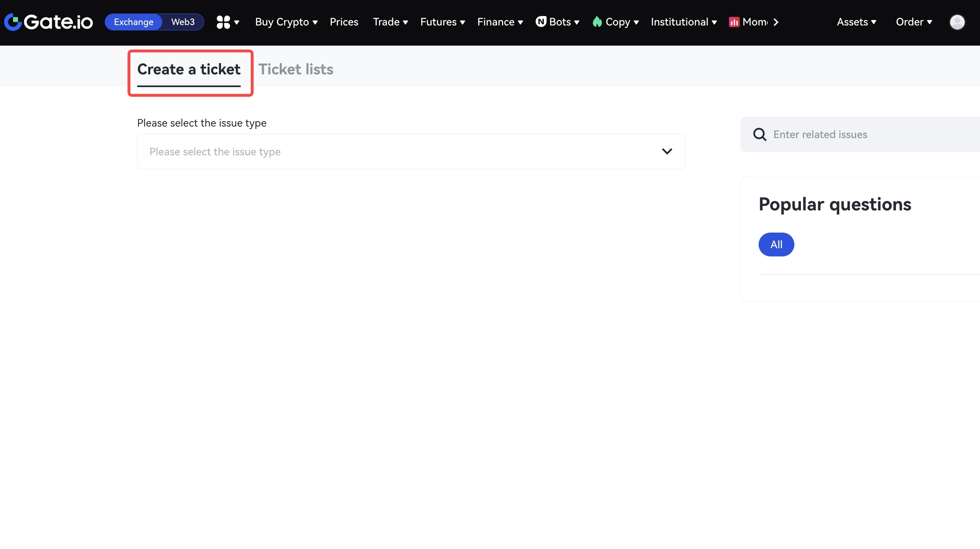Image resolution: width=980 pixels, height=549 pixels.
Task: Click the search magnifier icon
Action: tap(759, 134)
